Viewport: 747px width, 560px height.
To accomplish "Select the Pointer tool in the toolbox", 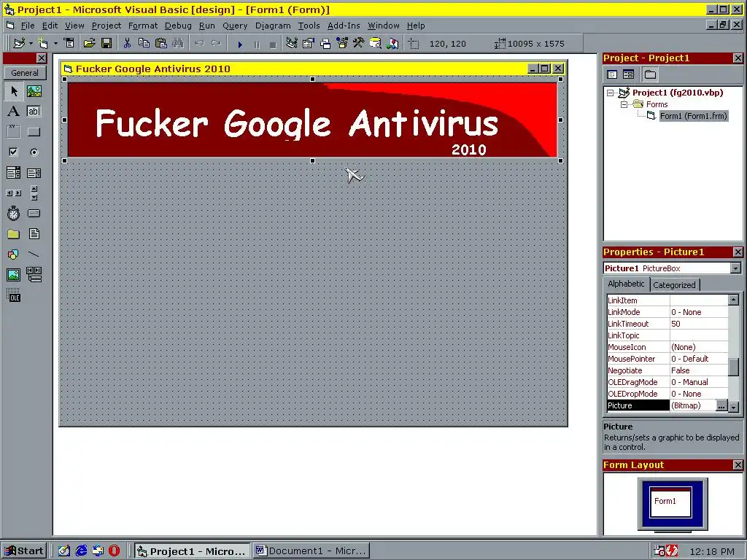I will 14,91.
